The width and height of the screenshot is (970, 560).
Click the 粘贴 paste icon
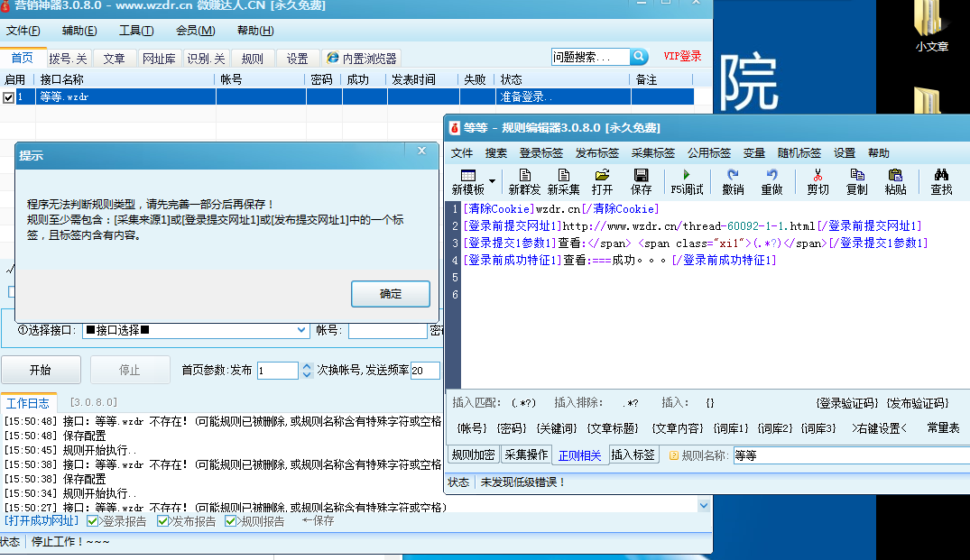(895, 181)
